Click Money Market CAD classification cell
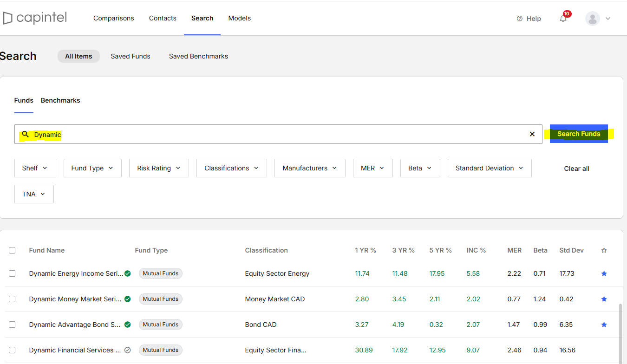This screenshot has height=364, width=627. (275, 299)
